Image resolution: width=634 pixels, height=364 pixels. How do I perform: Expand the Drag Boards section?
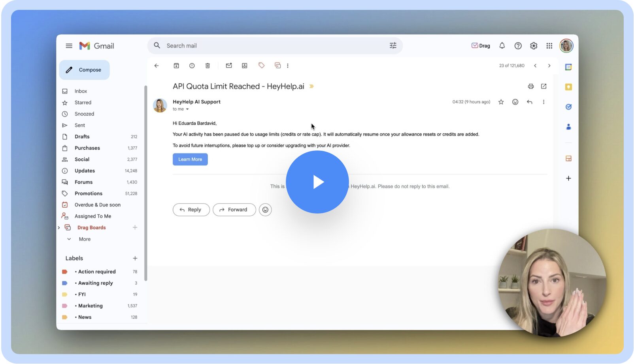[59, 228]
